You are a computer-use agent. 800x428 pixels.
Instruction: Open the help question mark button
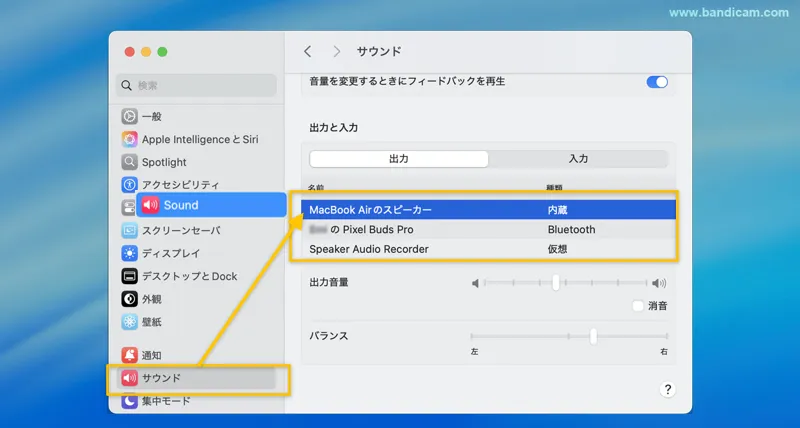(x=667, y=389)
